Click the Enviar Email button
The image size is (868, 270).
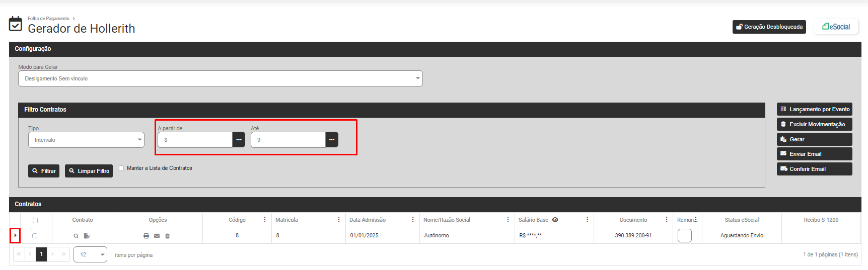814,154
